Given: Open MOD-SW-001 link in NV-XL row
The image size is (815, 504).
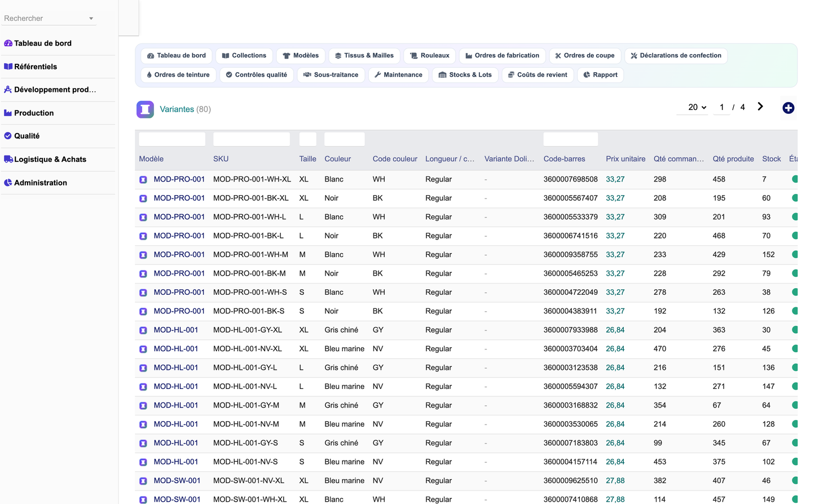Looking at the screenshot, I should [x=177, y=481].
